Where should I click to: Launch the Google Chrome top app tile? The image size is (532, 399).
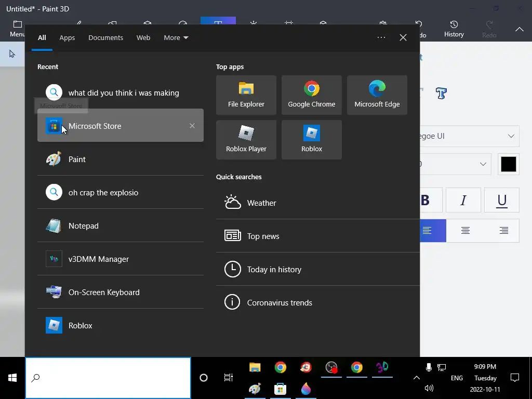coord(312,95)
